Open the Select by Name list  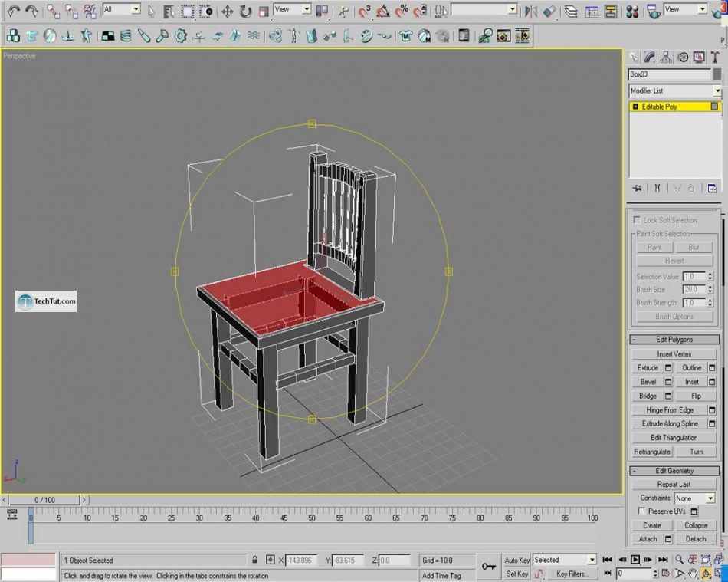[169, 12]
